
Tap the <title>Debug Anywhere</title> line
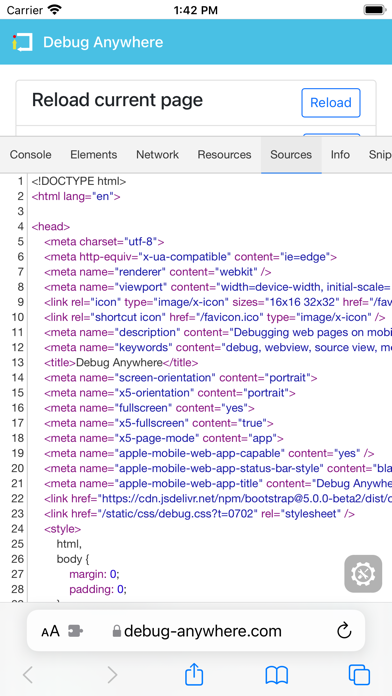pyautogui.click(x=121, y=362)
